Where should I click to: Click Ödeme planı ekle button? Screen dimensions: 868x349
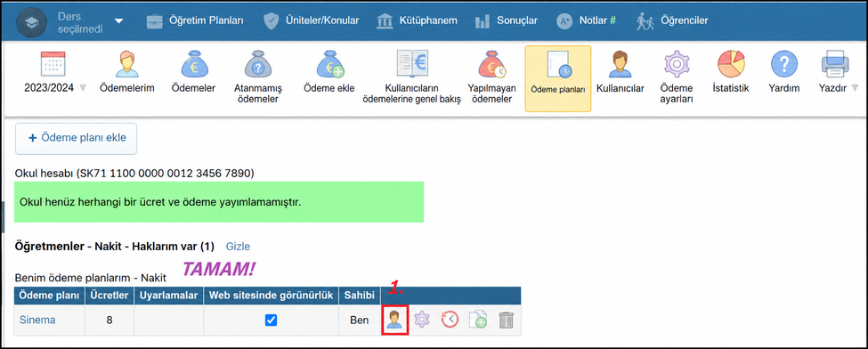click(76, 138)
